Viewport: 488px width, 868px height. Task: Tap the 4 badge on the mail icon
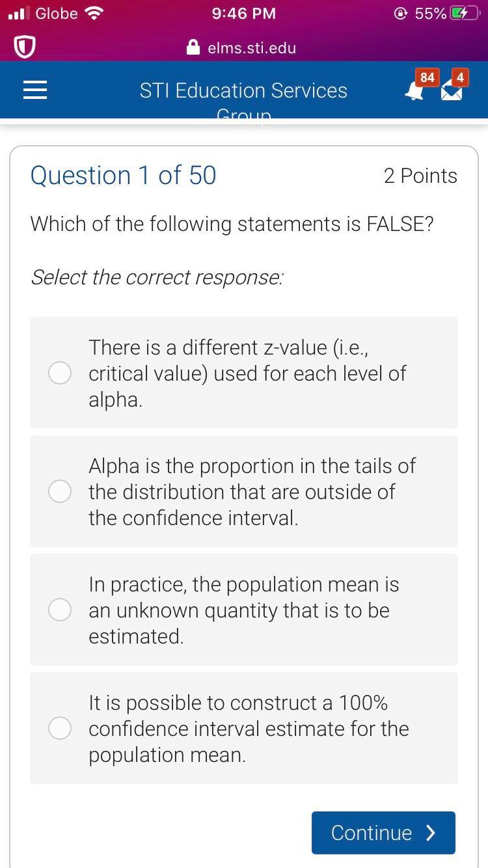[459, 77]
